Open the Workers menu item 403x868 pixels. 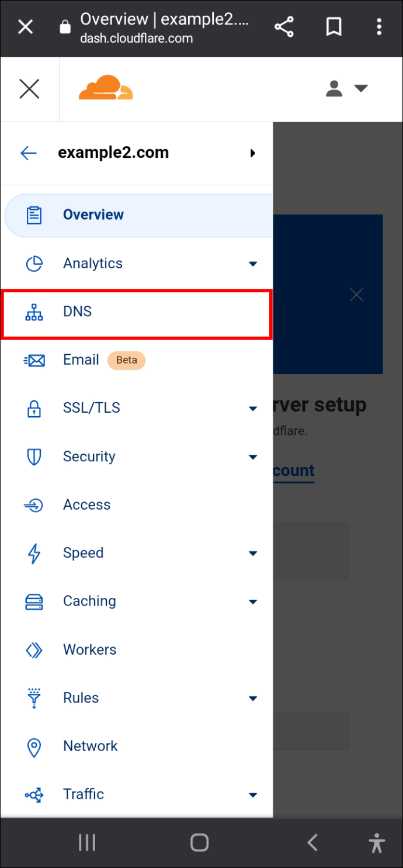(137, 650)
